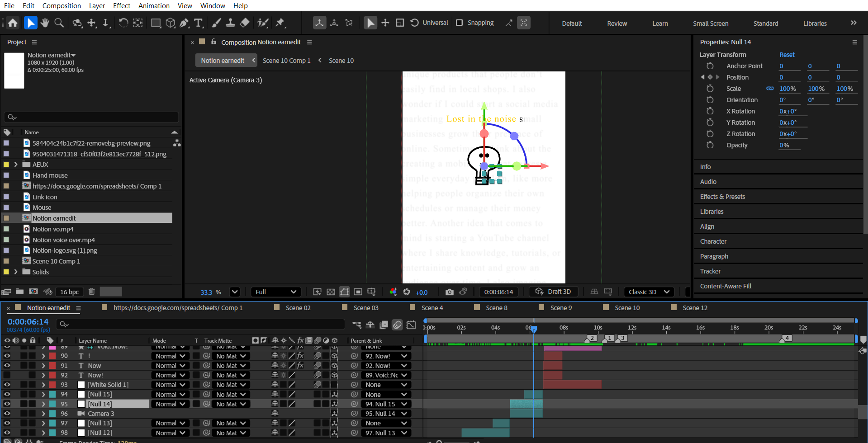Image resolution: width=868 pixels, height=443 pixels.
Task: Enable the Snapping checkbox
Action: point(460,23)
